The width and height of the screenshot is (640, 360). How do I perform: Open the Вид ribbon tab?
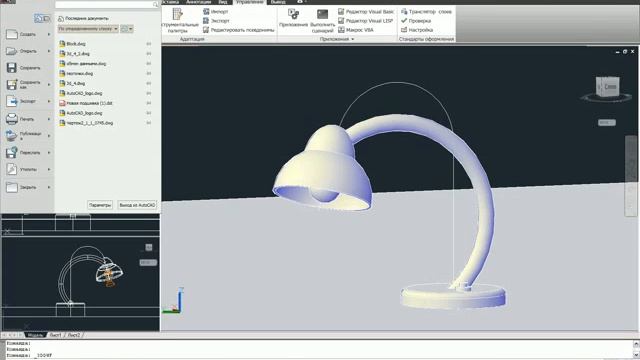pos(223,2)
